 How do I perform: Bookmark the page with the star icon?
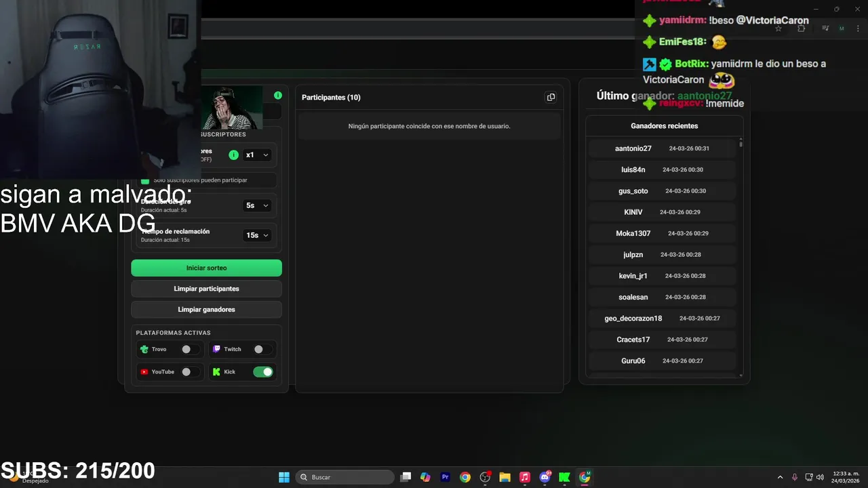778,28
